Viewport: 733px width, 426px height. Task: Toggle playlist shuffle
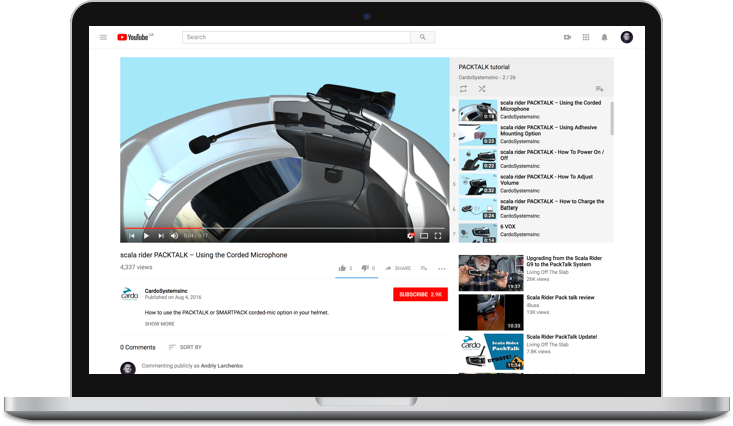pos(482,89)
